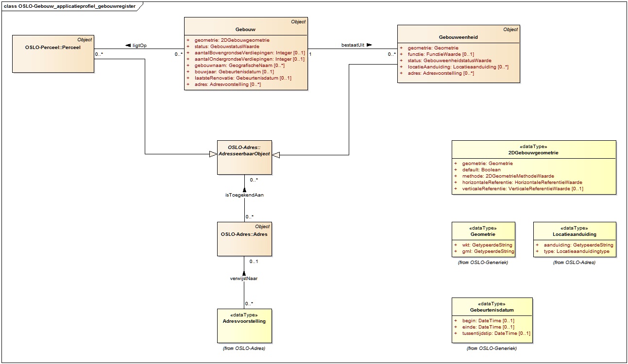Select the OSLO-Adres::Adres class box
This screenshot has width=628, height=364.
pyautogui.click(x=244, y=239)
